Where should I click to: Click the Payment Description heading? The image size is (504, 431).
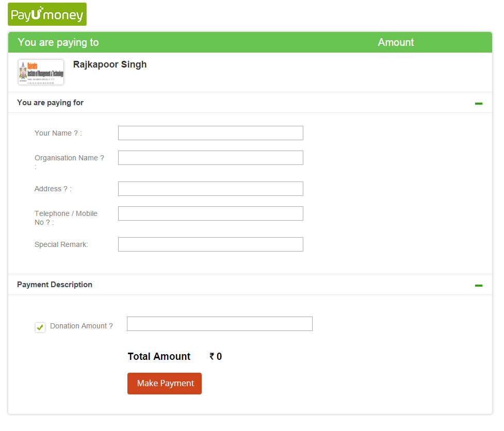tap(54, 284)
